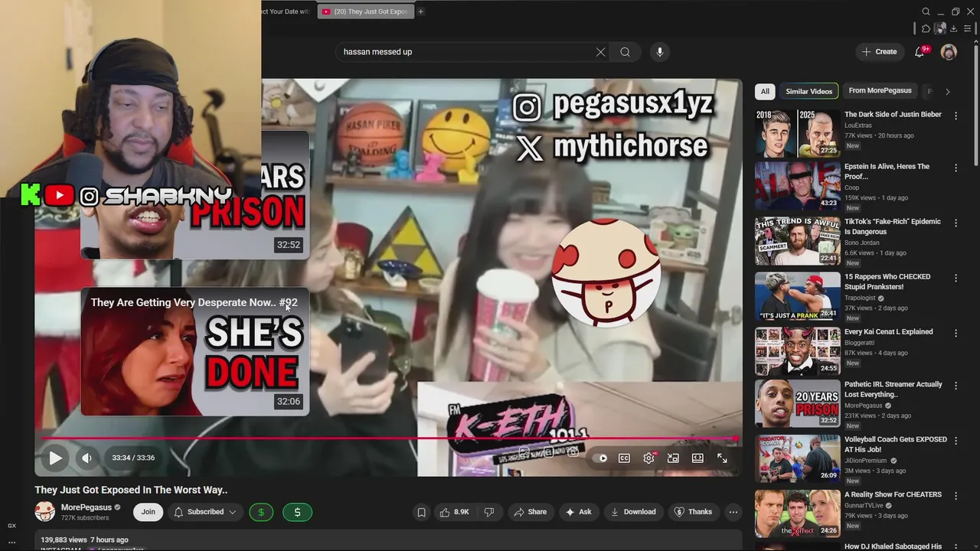The width and height of the screenshot is (980, 551).
Task: Open the browser downloads icon
Action: (953, 29)
